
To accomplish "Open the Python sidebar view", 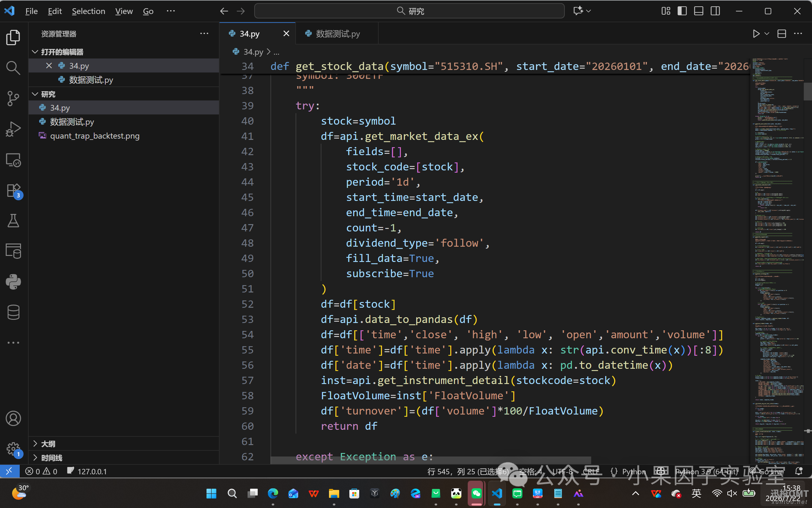I will 13,282.
